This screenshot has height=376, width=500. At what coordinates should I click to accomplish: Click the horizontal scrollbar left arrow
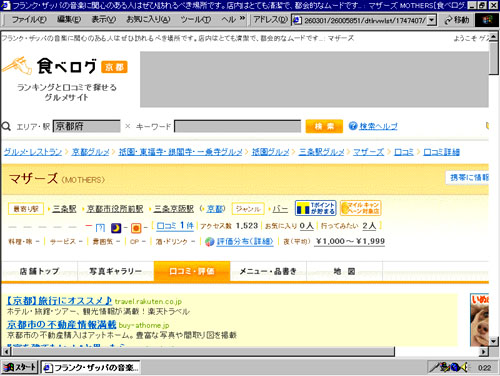click(x=6, y=351)
